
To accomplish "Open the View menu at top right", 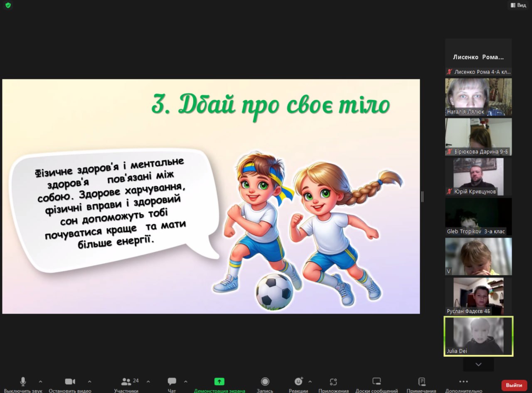I will click(x=518, y=5).
